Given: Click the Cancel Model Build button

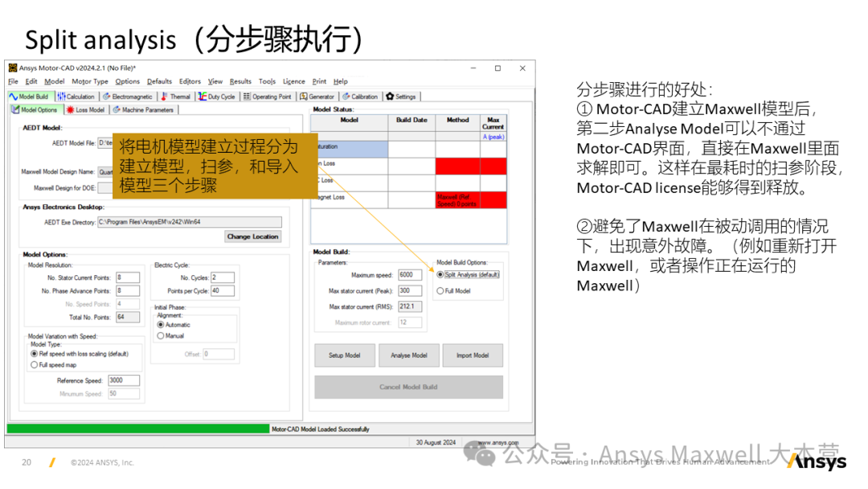Looking at the screenshot, I should click(408, 387).
